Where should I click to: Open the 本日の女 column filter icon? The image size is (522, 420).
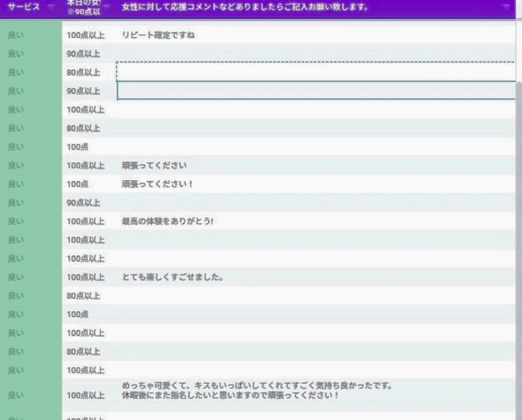(106, 7)
